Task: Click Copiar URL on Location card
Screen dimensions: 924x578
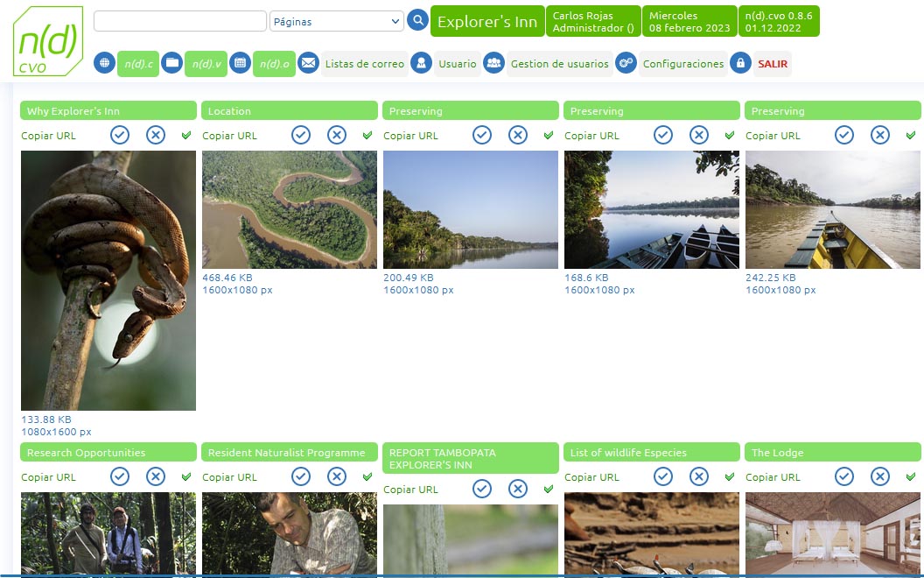Action: point(229,136)
